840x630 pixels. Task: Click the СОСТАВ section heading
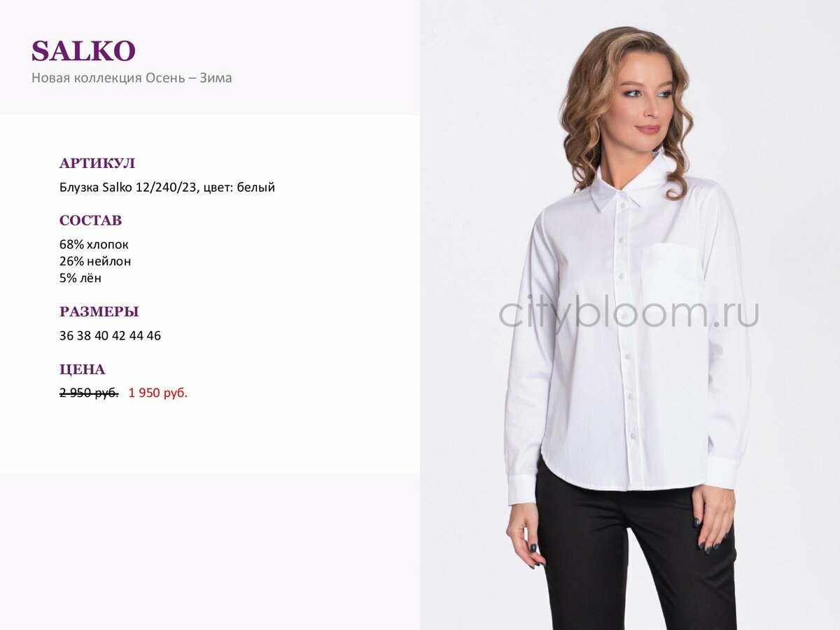[x=90, y=220]
